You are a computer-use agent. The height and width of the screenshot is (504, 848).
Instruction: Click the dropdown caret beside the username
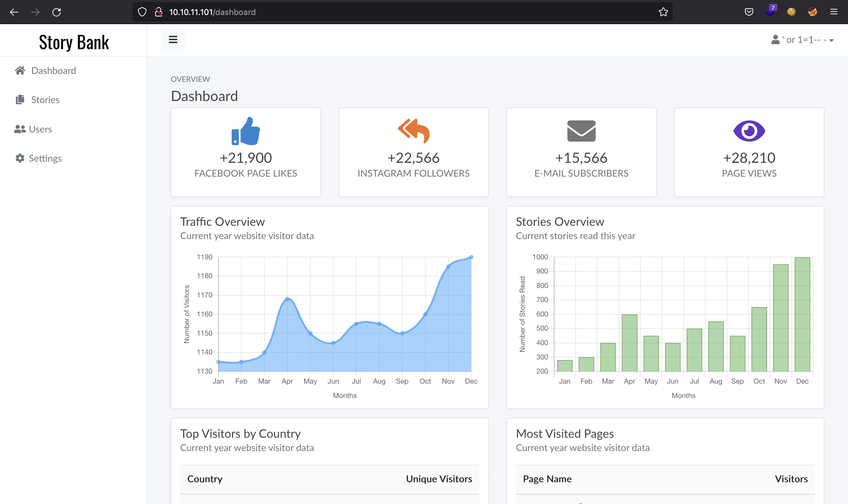[x=831, y=40]
